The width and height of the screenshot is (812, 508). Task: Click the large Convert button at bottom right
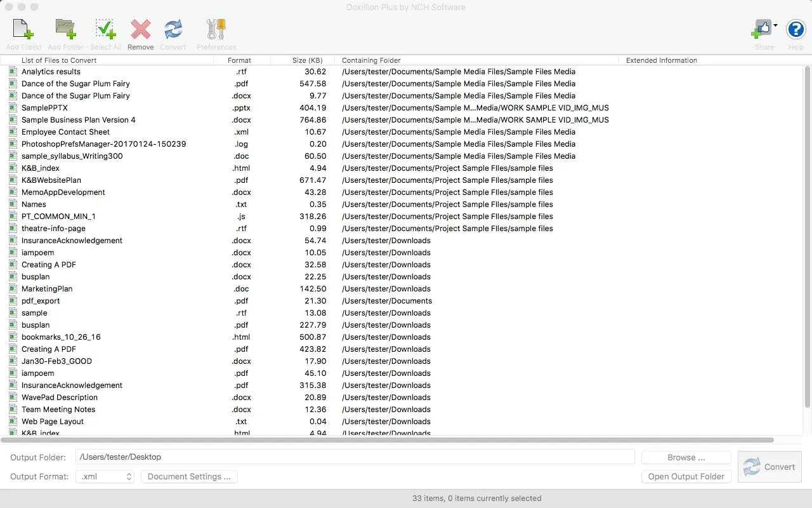tap(770, 467)
